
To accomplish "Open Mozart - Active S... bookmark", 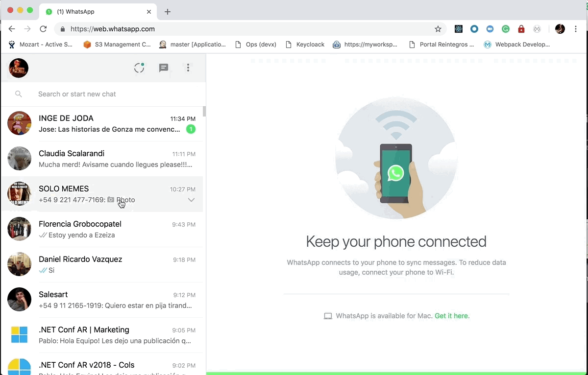I will point(40,44).
